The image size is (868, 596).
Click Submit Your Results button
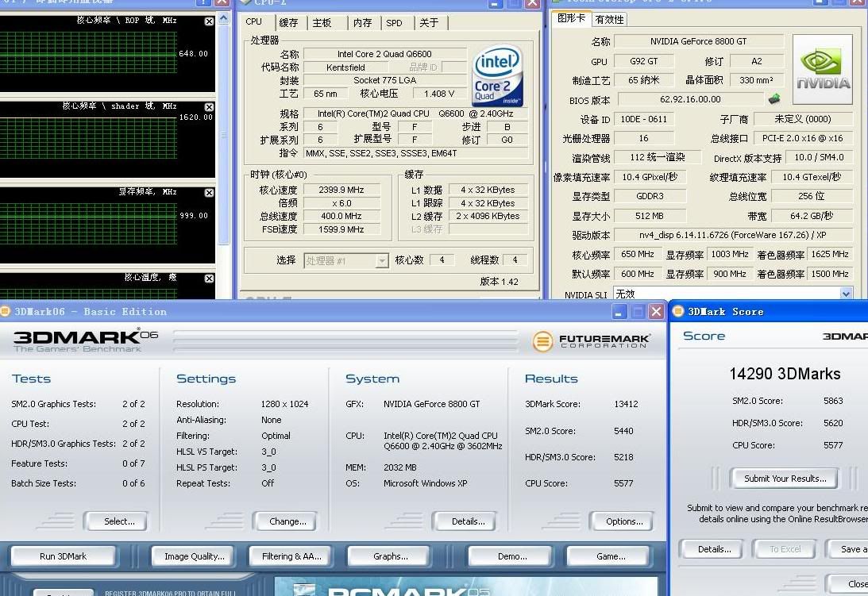(785, 479)
